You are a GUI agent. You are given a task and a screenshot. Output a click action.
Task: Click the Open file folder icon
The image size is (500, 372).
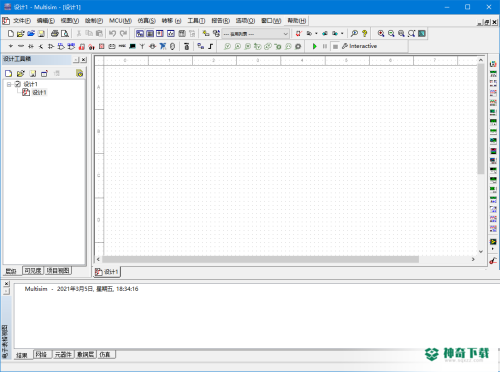(x=21, y=33)
